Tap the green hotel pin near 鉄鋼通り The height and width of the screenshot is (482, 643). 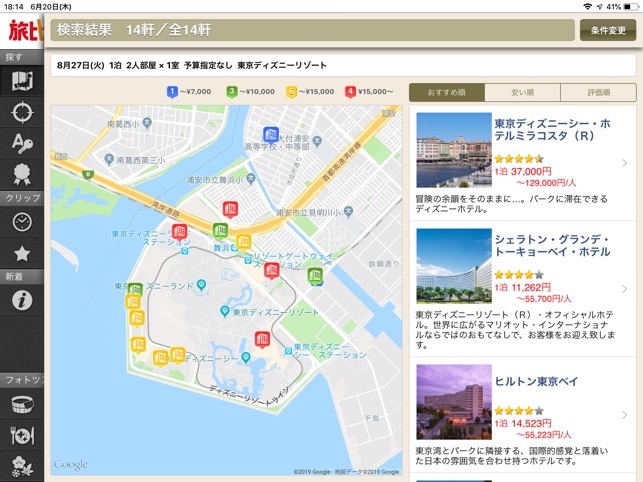[315, 276]
